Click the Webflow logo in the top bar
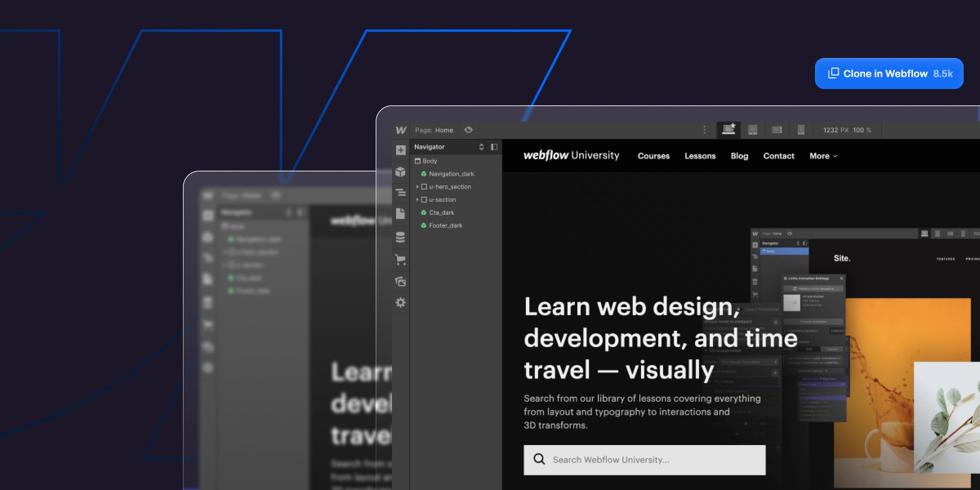This screenshot has width=980, height=490. pos(402,130)
